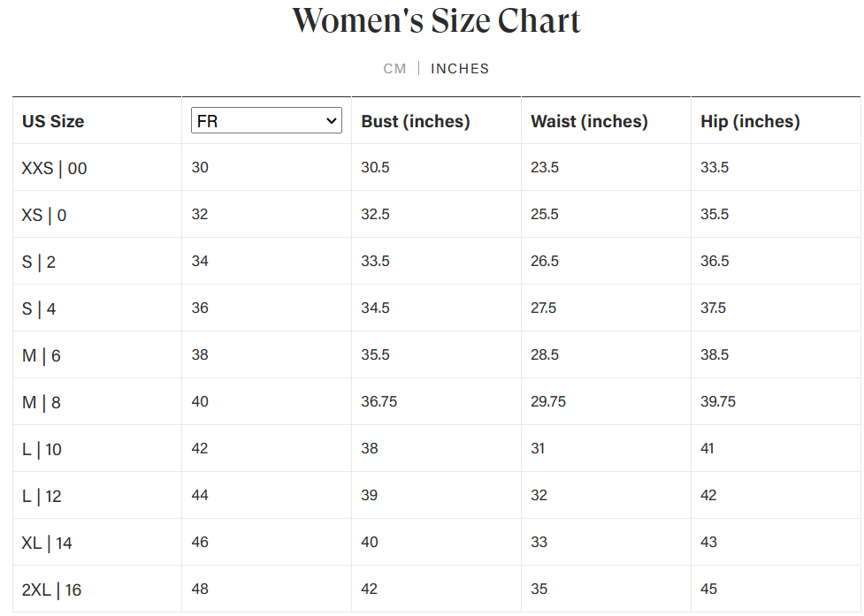Click hip value 39.75

pos(718,400)
